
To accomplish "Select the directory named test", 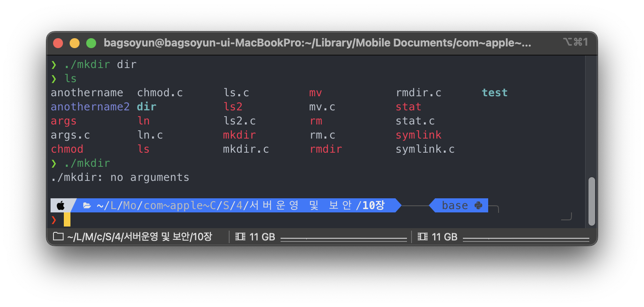I will pyautogui.click(x=495, y=93).
